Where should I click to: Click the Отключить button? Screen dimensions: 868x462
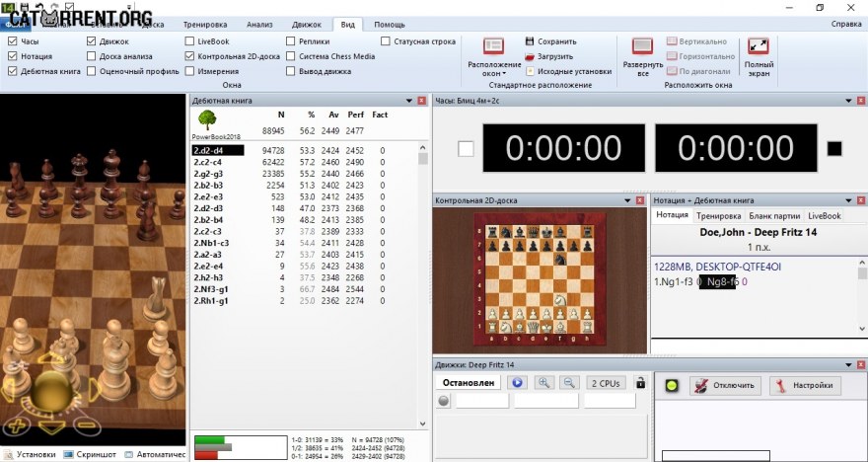pos(726,386)
